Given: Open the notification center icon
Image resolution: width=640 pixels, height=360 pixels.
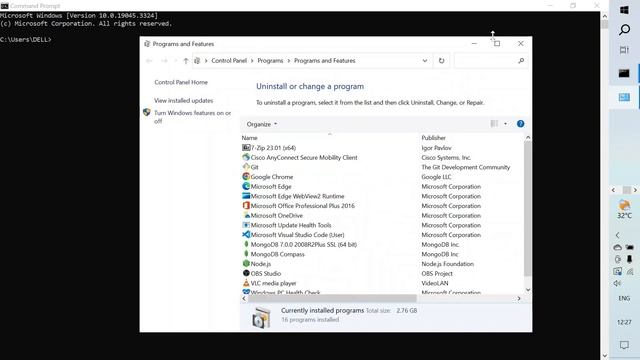Looking at the screenshot, I should 624,345.
